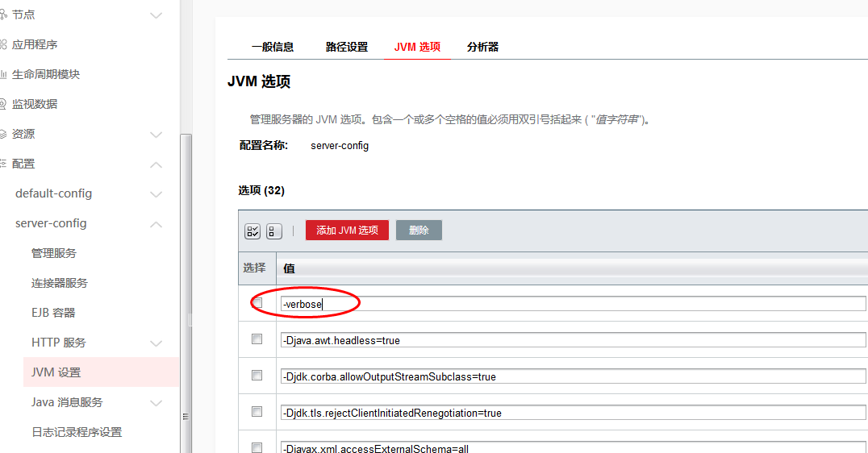Select the -Djdk.corba.allowOutputStreamSubclass row checkbox
Image resolution: width=868 pixels, height=453 pixels.
click(x=257, y=376)
